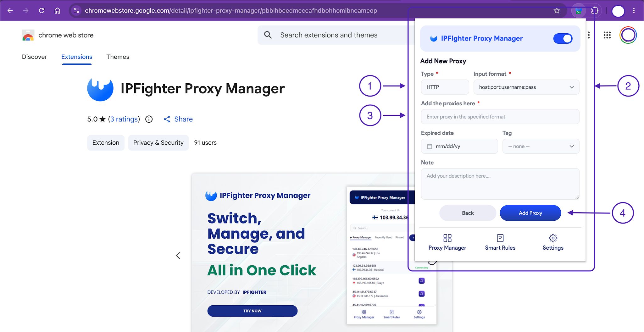Expand the Tag dropdown
Image resolution: width=644 pixels, height=332 pixels.
(x=541, y=146)
